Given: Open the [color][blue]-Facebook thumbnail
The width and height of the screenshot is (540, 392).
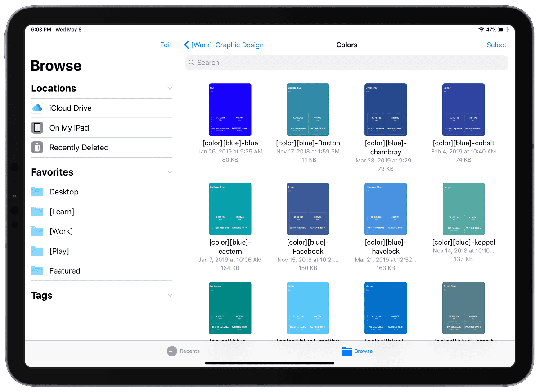Looking at the screenshot, I should pyautogui.click(x=308, y=209).
